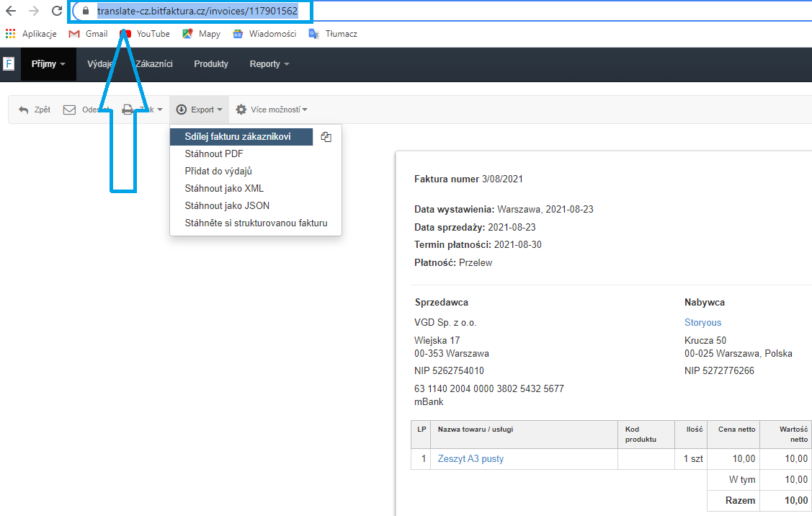
Task: Open the Výdaje menu
Action: tap(100, 63)
